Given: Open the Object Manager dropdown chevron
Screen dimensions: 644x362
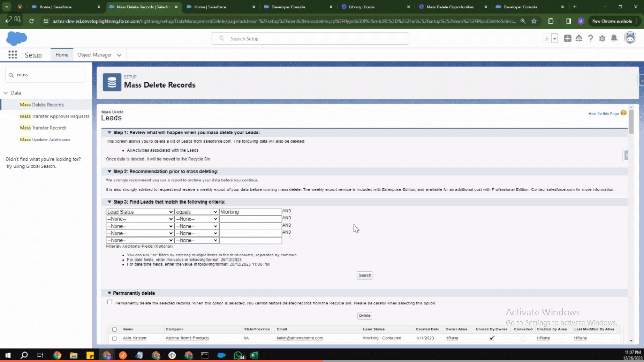Looking at the screenshot, I should point(119,55).
